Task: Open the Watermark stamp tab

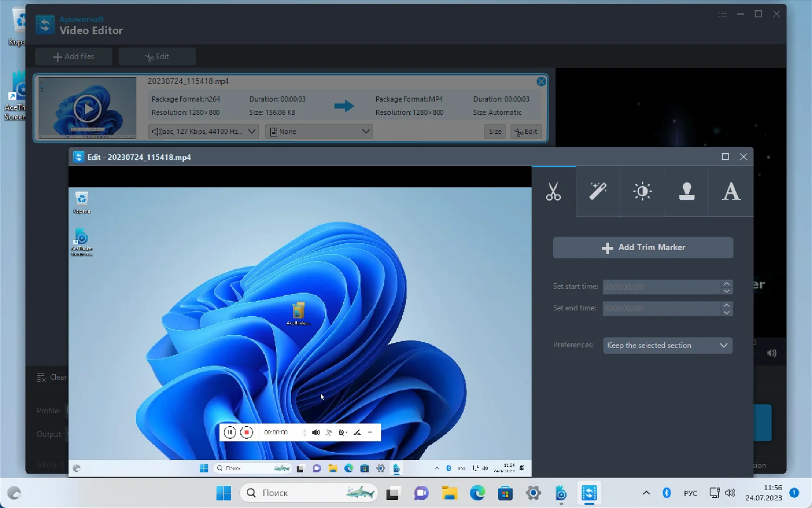Action: [x=686, y=191]
